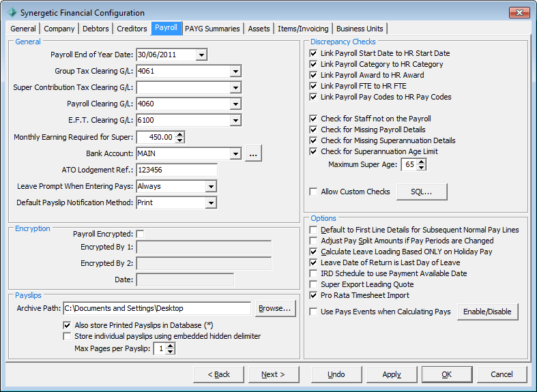Enable Use Pays Events when Calculating Pays
537x392 pixels.
pyautogui.click(x=313, y=312)
